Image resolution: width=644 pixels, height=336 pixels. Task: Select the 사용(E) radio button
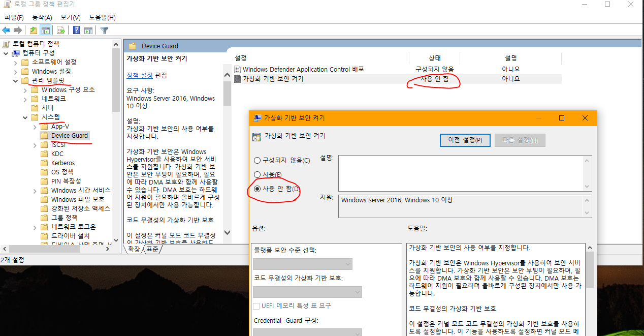point(257,175)
